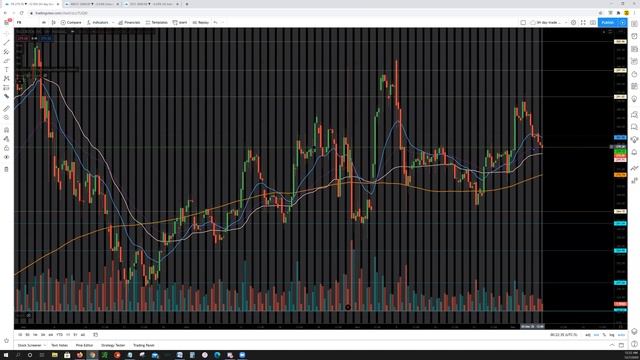640x360 pixels.
Task: Expand the Stock Screener dropdown arrow
Action: pyautogui.click(x=44, y=345)
